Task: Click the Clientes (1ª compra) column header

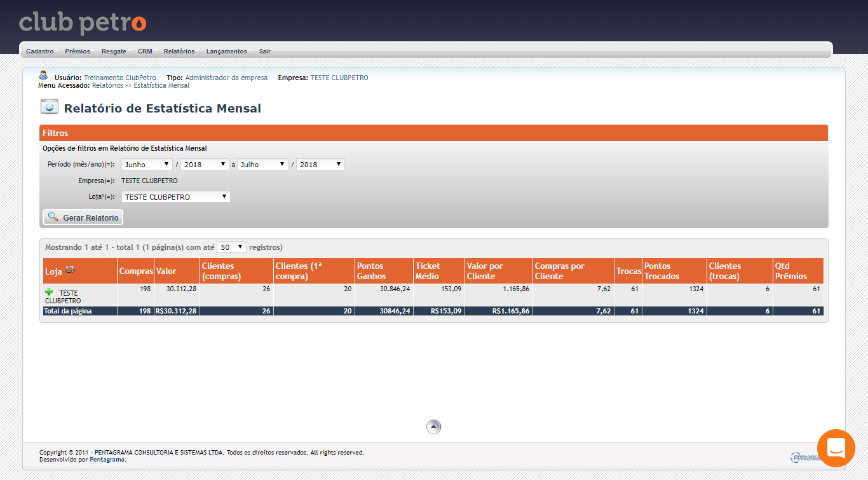Action: pos(314,271)
